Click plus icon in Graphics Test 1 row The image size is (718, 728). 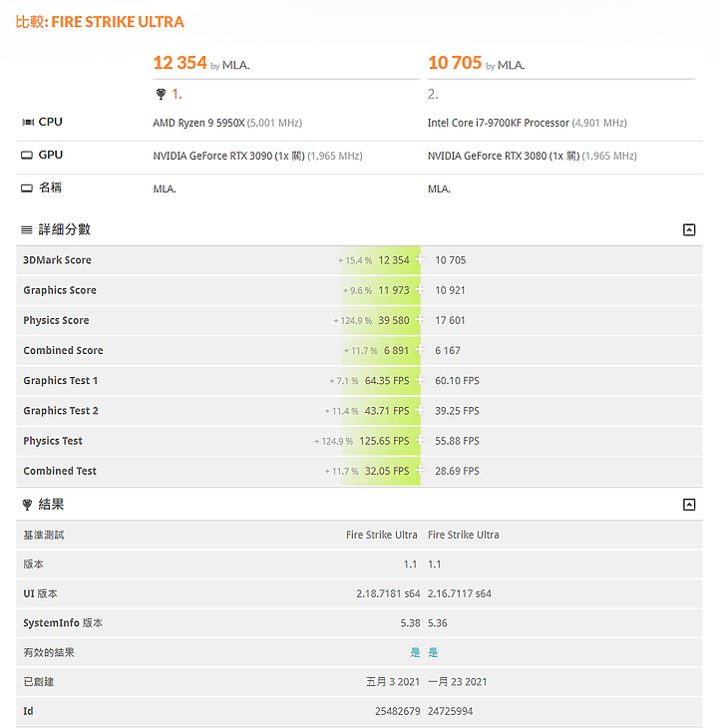(420, 380)
